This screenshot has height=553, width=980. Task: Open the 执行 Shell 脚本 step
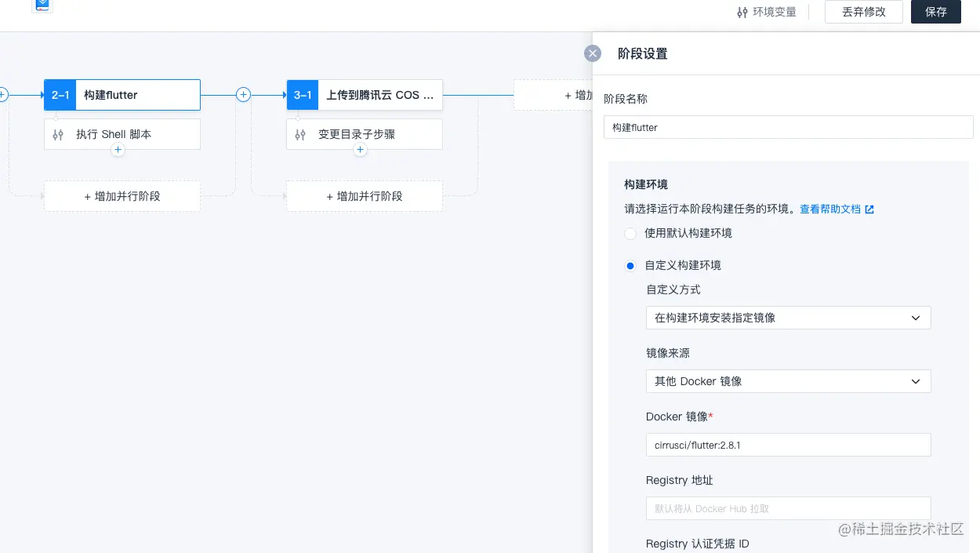[x=122, y=134]
